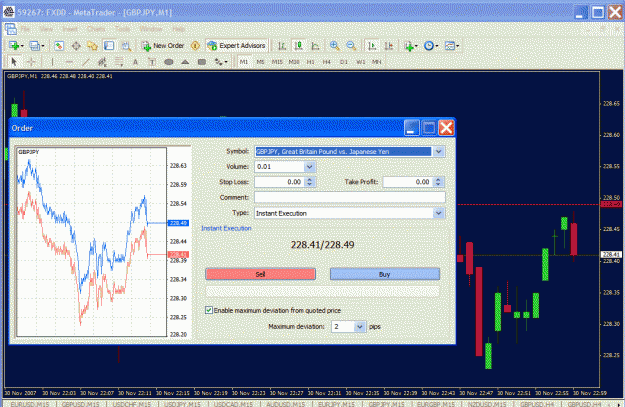This screenshot has height=407, width=625.
Task: Switch to the M5 timeframe
Action: [x=260, y=62]
